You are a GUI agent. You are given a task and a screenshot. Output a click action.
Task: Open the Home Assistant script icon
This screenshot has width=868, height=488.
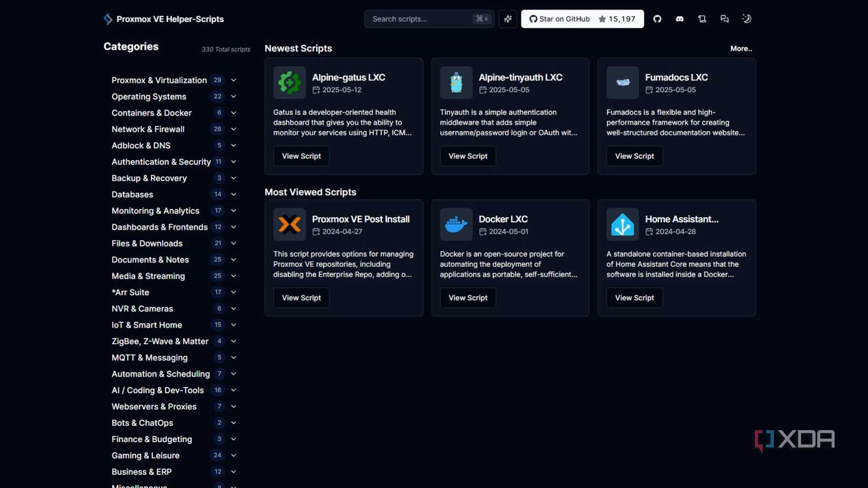[622, 224]
